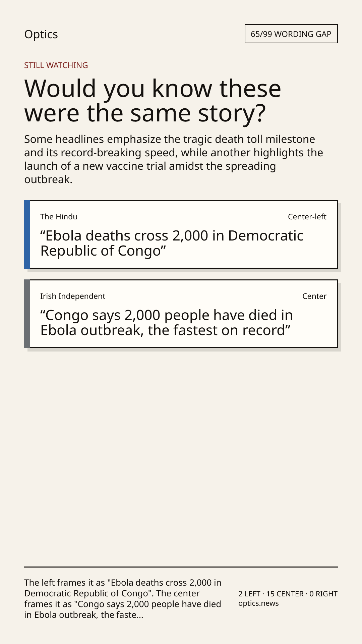Image resolution: width=362 pixels, height=644 pixels.
Task: Open the Irish Independent headline card
Action: [181, 314]
